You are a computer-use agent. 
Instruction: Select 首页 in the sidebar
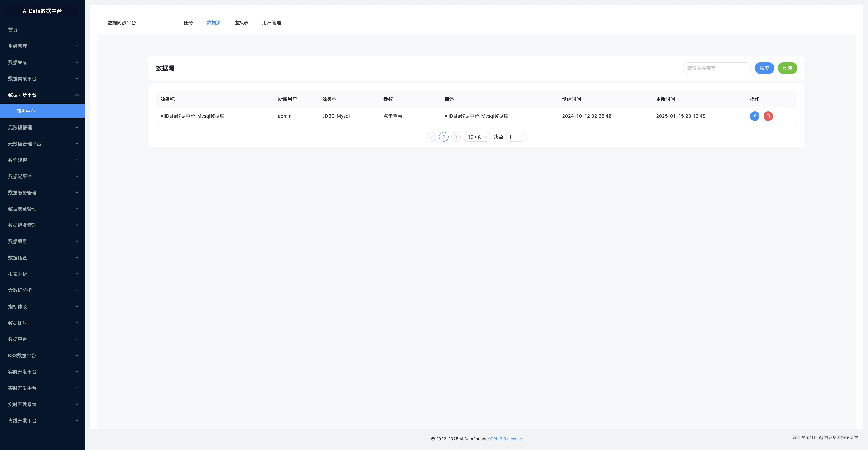pos(13,30)
